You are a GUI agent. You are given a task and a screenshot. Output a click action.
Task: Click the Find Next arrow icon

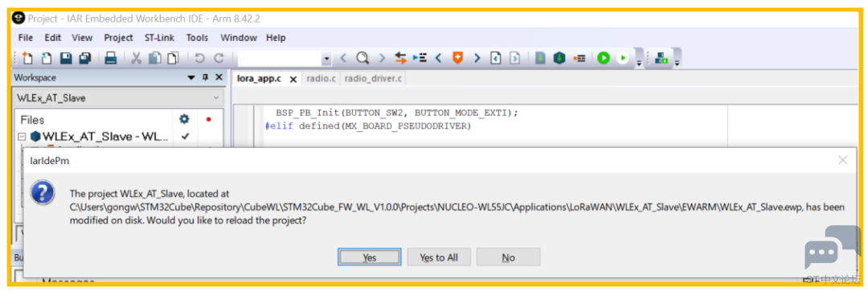point(382,58)
